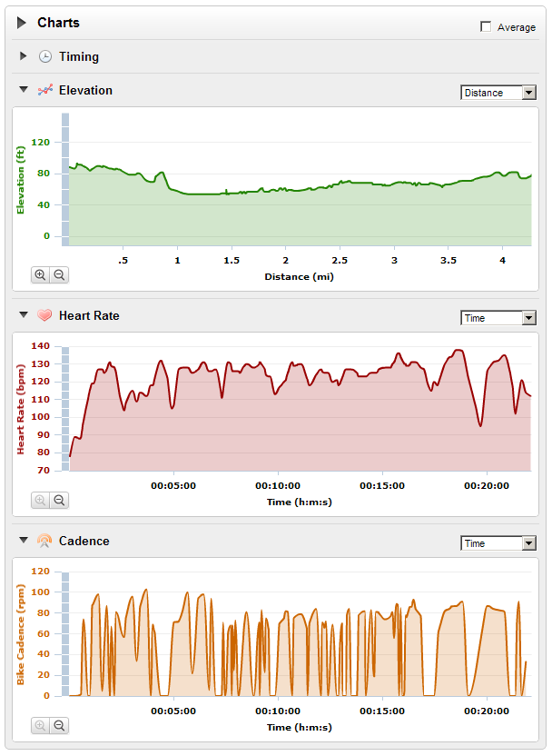The image size is (552, 756).
Task: Click the Cadence chart zoom-in magnifier
Action: tap(40, 725)
